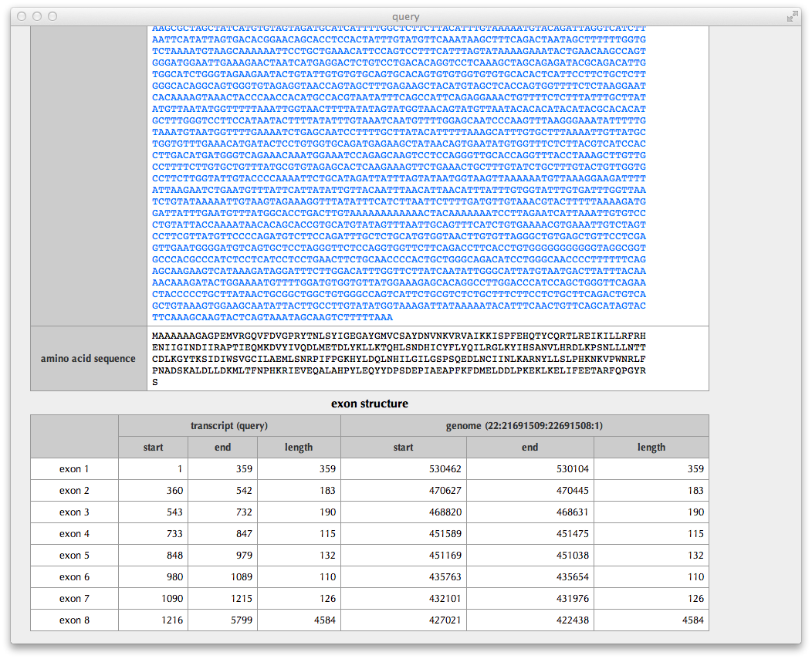The image size is (812, 659).
Task: Click the "transcript (query)" column group header
Action: [x=229, y=426]
